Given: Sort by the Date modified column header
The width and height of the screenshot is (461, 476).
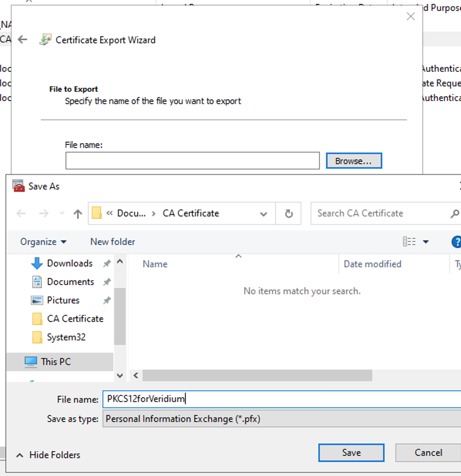Looking at the screenshot, I should pos(372,264).
